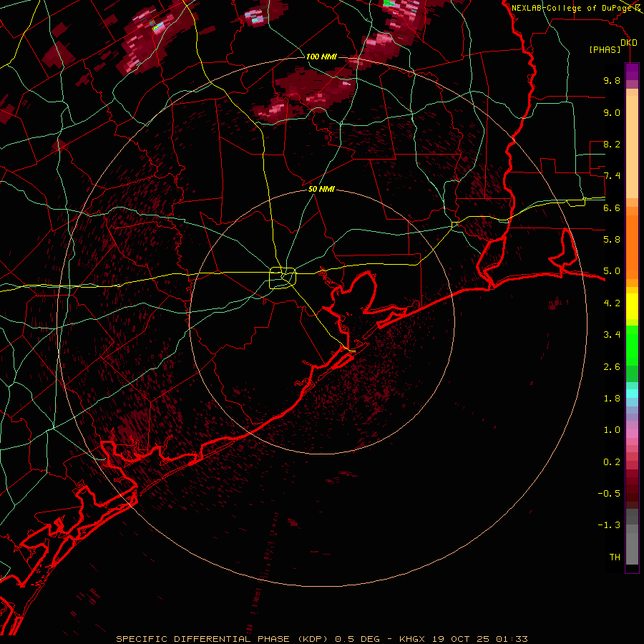Click the 1.0 value on the color scale
The width and height of the screenshot is (644, 644).
pos(612,430)
